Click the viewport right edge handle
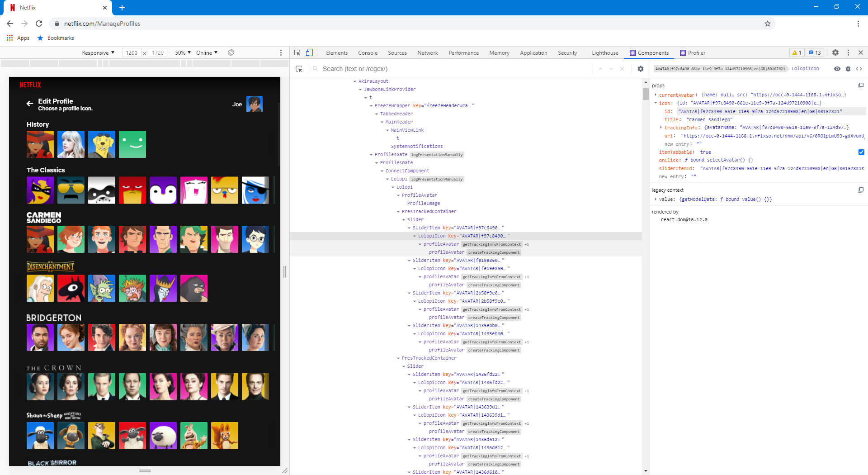The height and width of the screenshot is (475, 868). 285,272
